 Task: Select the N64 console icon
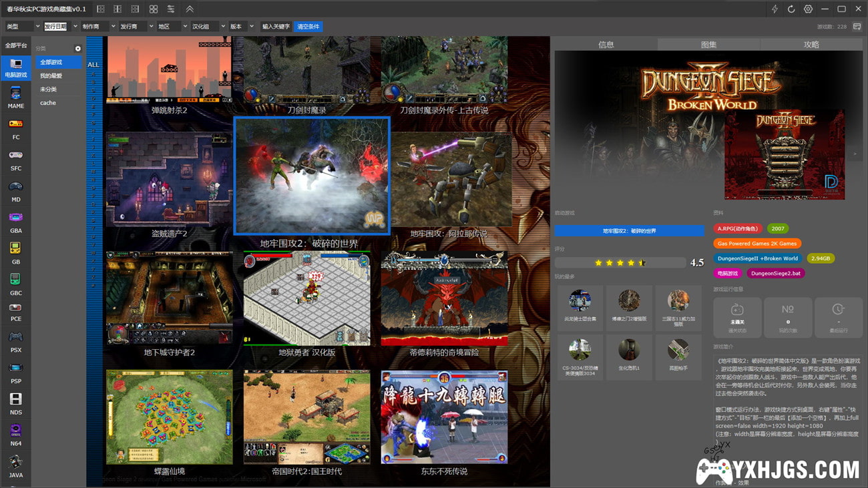click(15, 433)
